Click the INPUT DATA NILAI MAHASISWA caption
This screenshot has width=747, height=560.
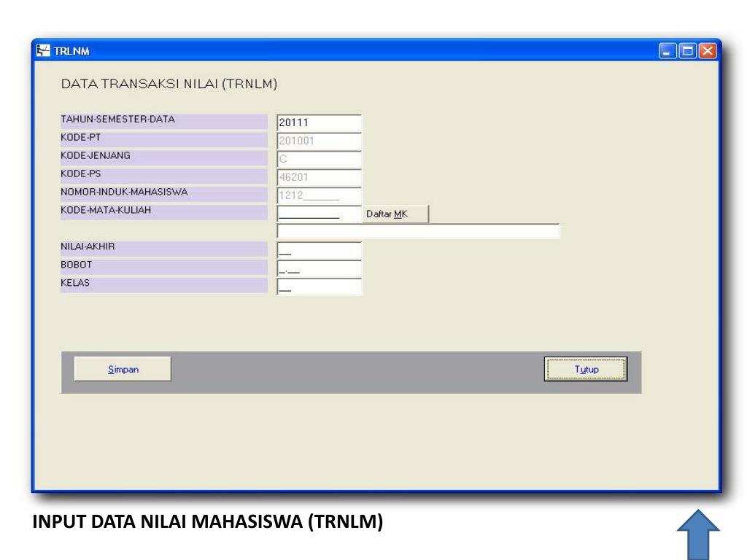point(208,521)
